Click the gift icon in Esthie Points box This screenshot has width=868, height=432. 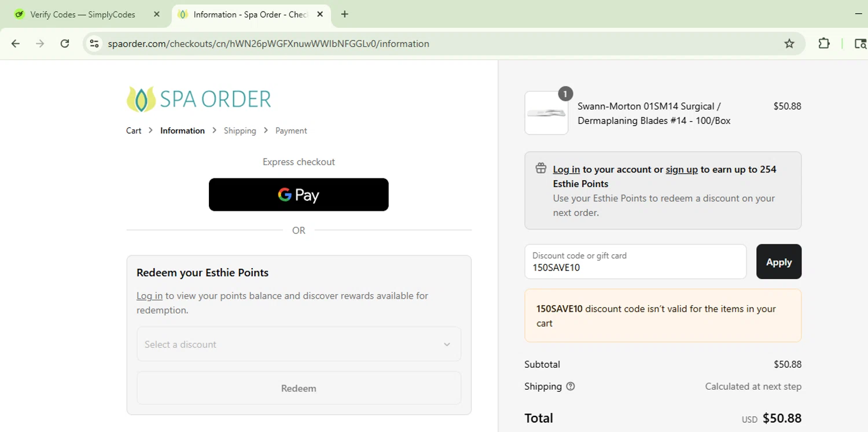click(x=541, y=169)
